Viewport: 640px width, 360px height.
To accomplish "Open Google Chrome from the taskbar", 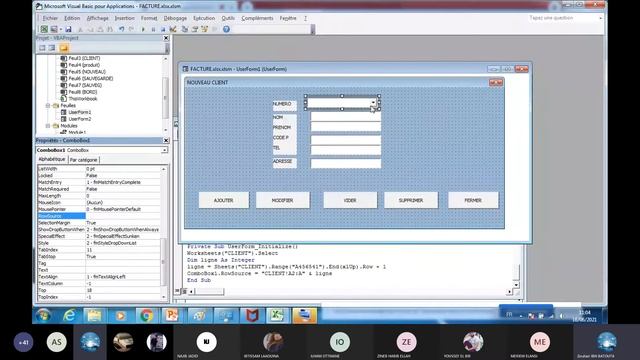I will (147, 315).
